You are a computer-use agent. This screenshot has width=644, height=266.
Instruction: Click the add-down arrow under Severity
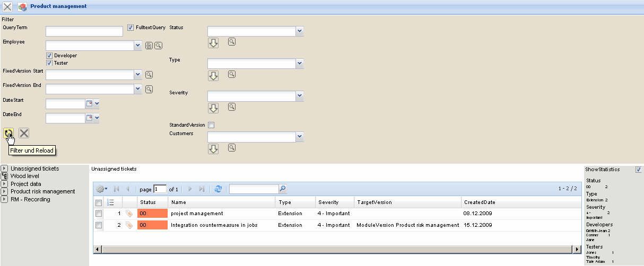click(213, 108)
